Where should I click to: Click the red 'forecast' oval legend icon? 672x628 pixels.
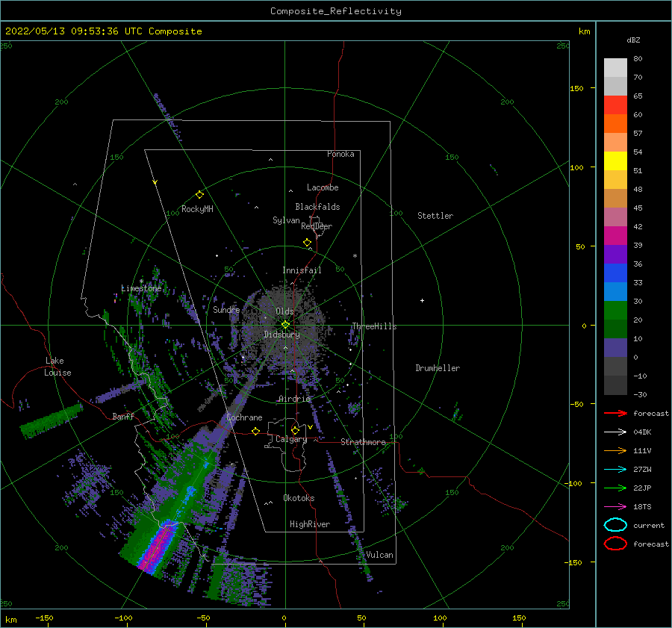(615, 544)
